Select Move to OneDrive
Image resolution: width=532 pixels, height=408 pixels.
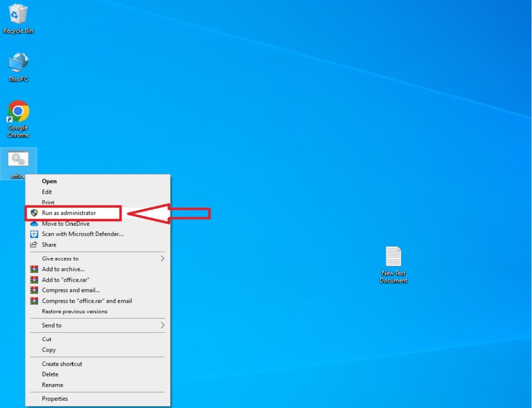(98, 224)
